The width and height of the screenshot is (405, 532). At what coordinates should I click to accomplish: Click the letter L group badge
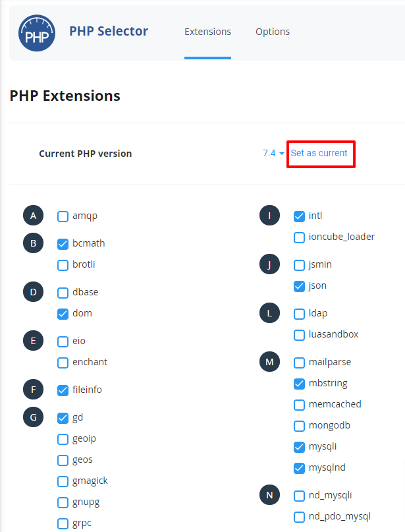(269, 313)
